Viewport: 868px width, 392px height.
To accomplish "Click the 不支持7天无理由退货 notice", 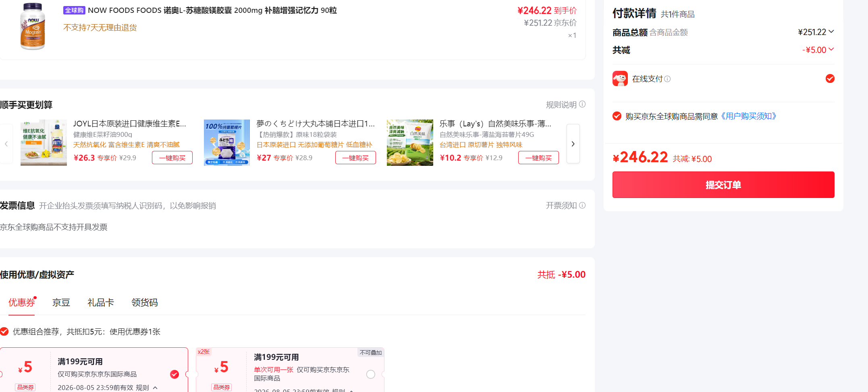I will (x=100, y=27).
